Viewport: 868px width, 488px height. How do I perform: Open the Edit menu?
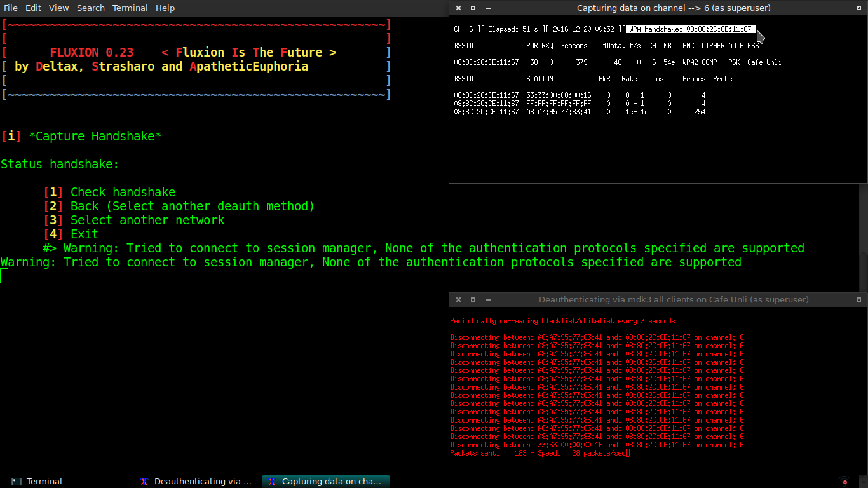(x=33, y=8)
